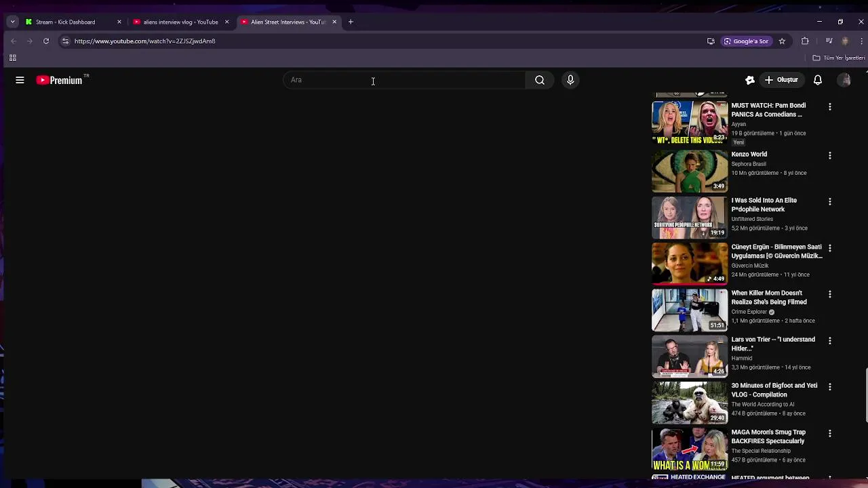The height and width of the screenshot is (488, 868).
Task: Play the Surviving Pedophile Network thumbnail
Action: pos(690,217)
